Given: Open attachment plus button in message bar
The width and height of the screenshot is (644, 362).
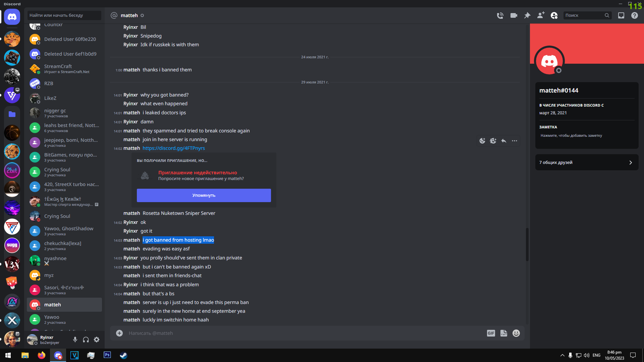Looking at the screenshot, I should [x=119, y=333].
